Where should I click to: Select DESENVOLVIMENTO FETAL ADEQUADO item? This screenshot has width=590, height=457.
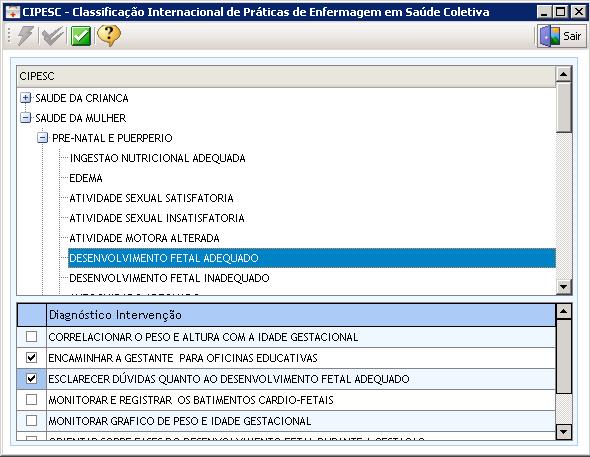tap(312, 258)
